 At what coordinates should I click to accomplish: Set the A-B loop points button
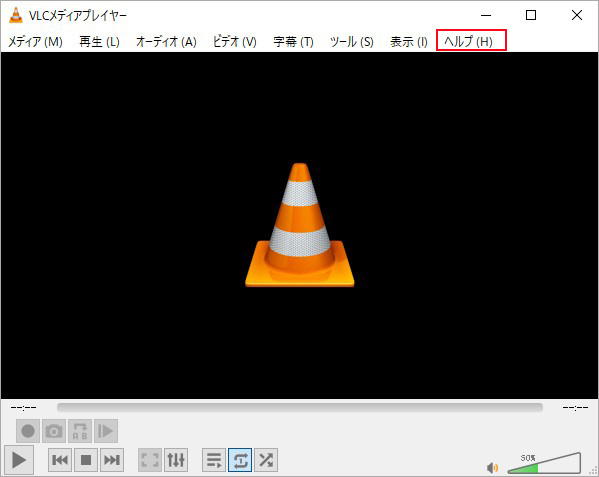pos(80,431)
